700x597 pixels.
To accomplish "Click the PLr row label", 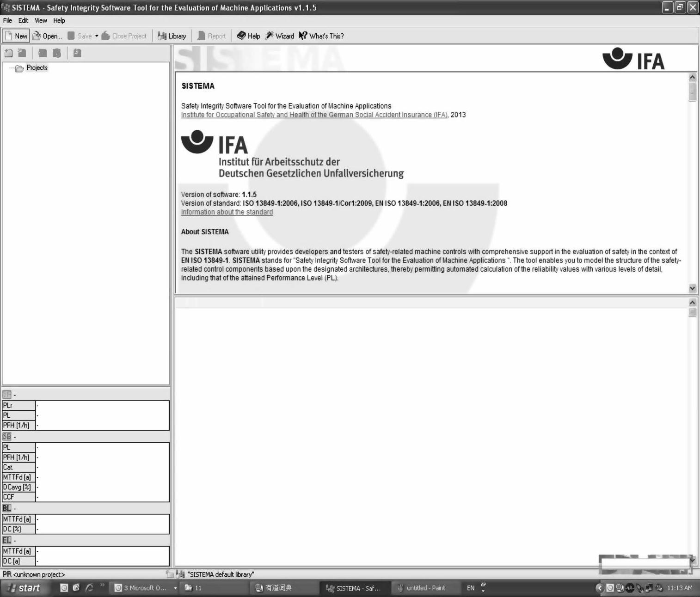I will pyautogui.click(x=19, y=406).
